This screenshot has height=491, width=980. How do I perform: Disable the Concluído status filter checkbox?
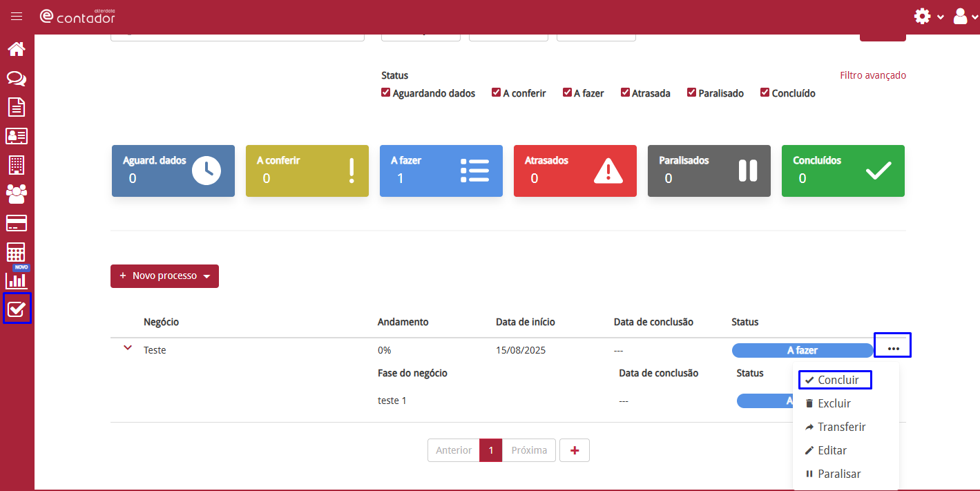765,93
